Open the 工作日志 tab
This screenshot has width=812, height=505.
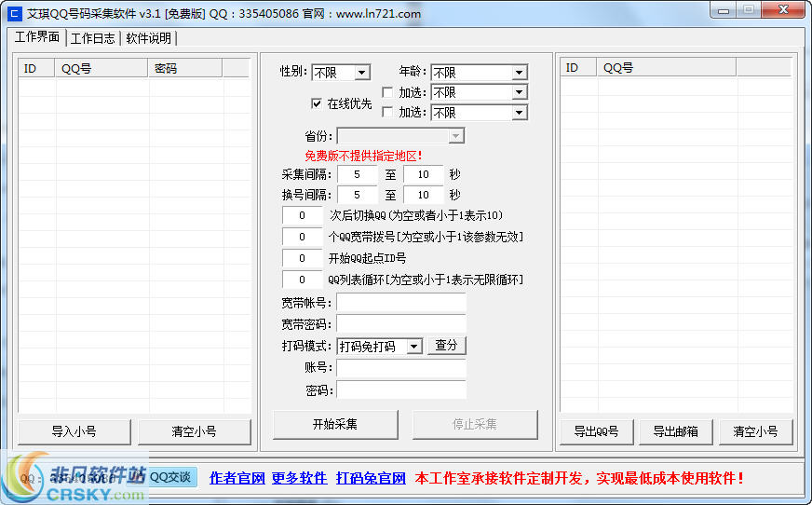tap(93, 38)
